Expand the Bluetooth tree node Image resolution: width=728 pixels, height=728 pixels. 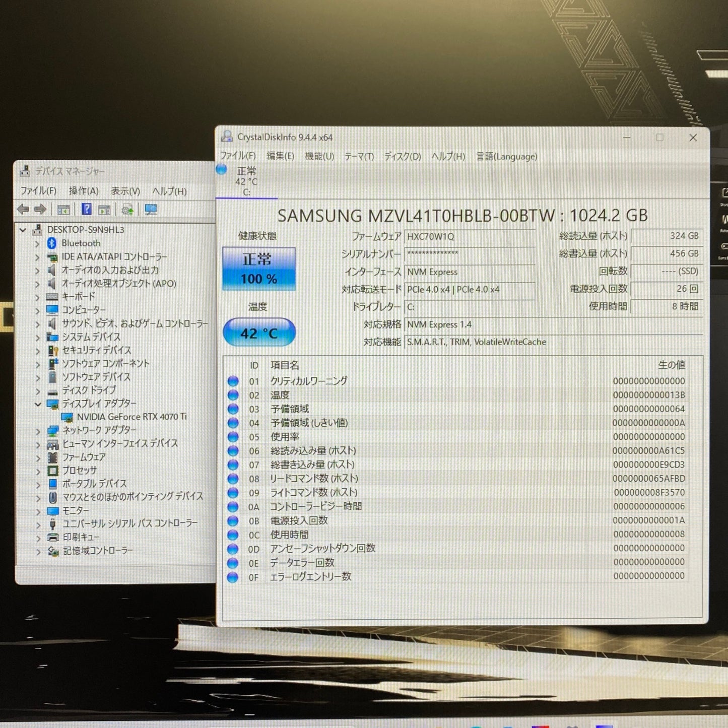point(36,243)
